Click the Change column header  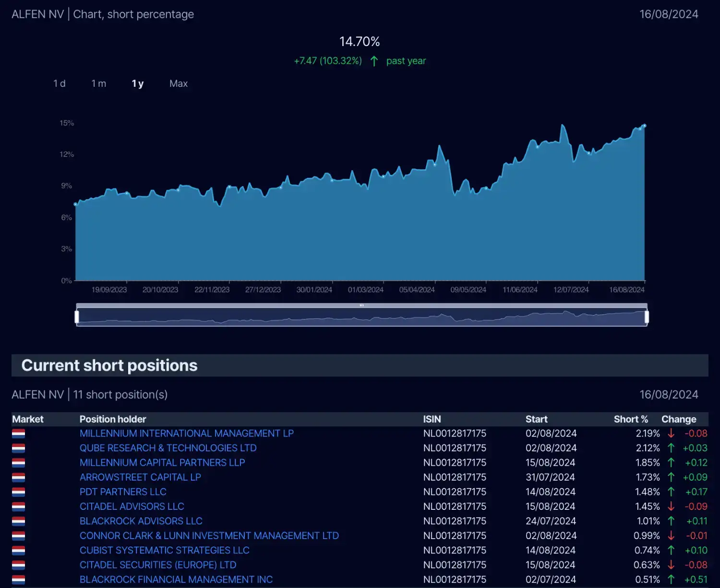click(x=679, y=419)
